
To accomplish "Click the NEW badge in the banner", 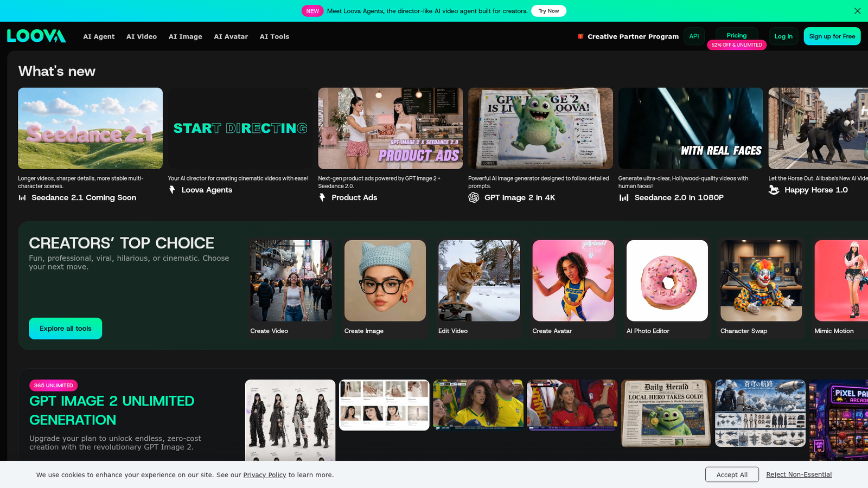I will [312, 11].
